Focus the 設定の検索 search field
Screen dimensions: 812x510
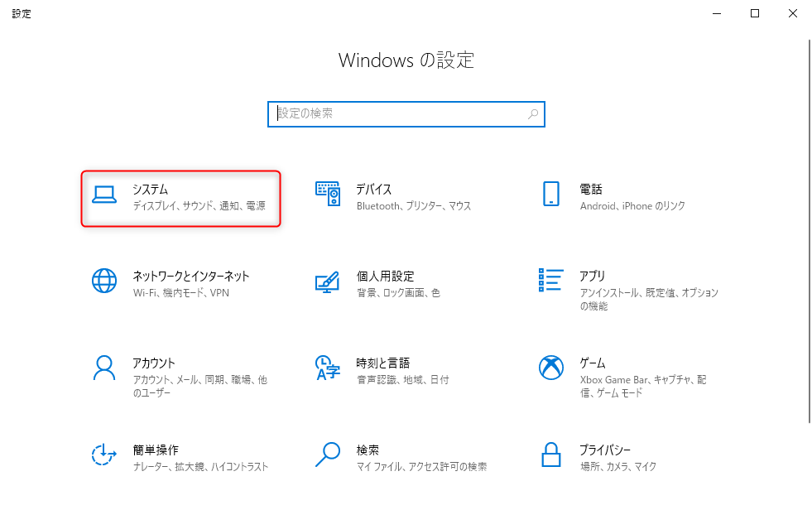tap(406, 114)
